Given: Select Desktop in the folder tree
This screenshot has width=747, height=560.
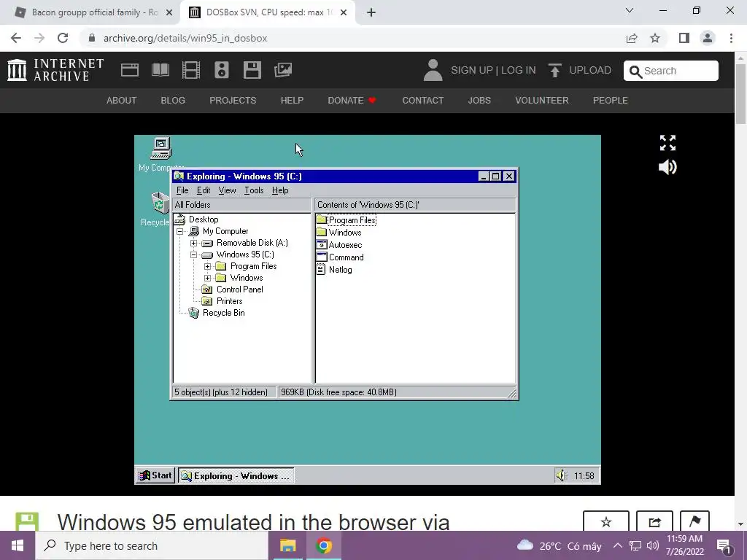Looking at the screenshot, I should click(204, 219).
